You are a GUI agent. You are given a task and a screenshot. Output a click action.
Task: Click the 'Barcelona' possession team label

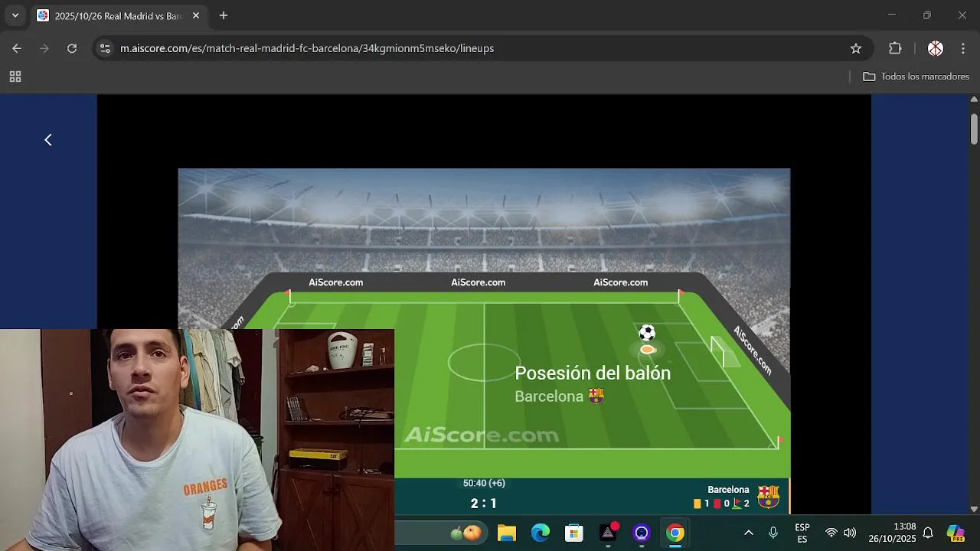(x=549, y=396)
